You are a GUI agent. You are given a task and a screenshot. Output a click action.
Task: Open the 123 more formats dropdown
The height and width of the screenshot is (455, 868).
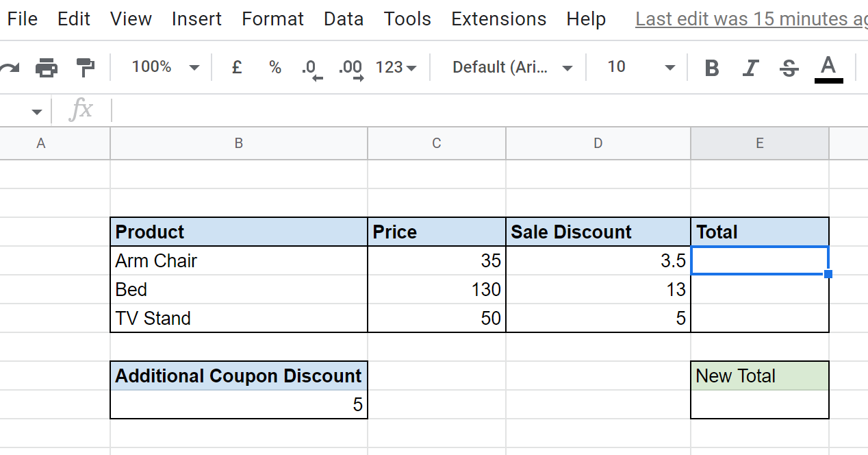[396, 67]
